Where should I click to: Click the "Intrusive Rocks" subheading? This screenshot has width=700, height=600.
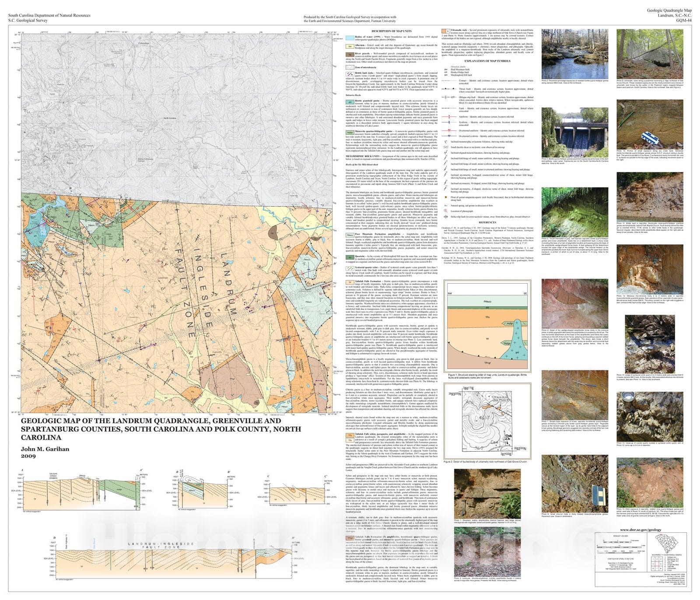click(353, 95)
